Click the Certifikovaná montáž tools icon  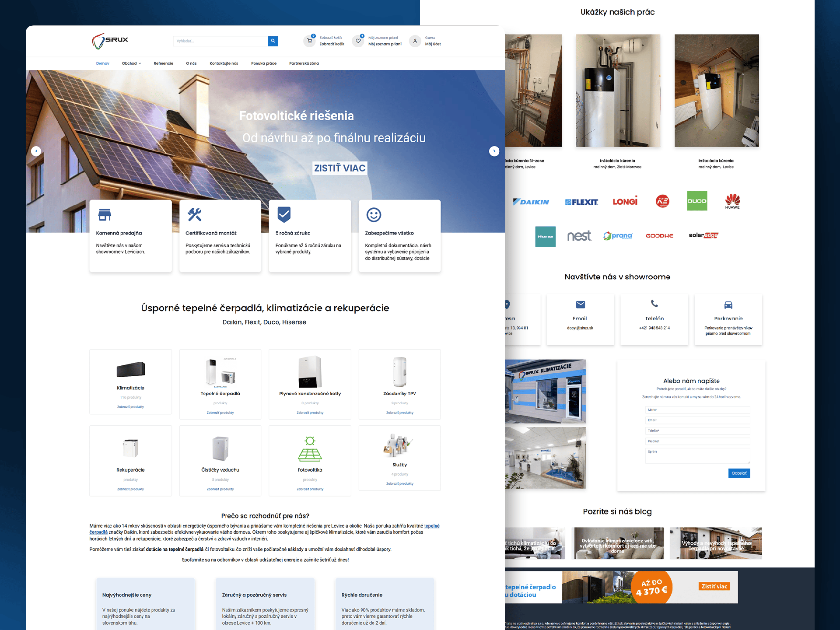(194, 214)
